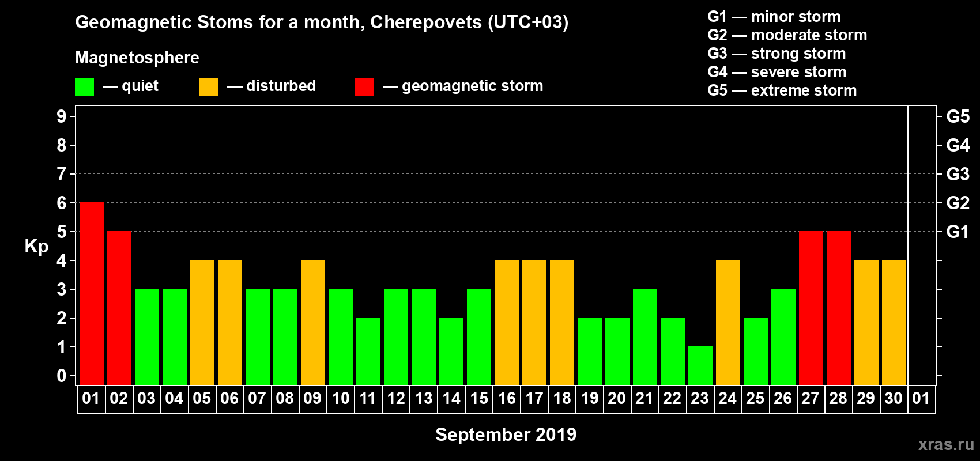Click the orange bar for day 30
The height and width of the screenshot is (461, 980).
click(894, 322)
